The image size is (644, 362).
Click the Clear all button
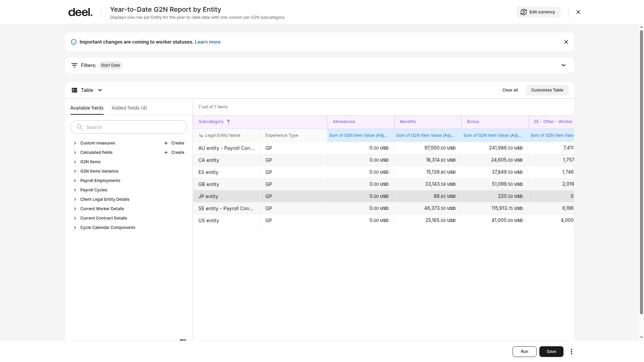(x=510, y=90)
